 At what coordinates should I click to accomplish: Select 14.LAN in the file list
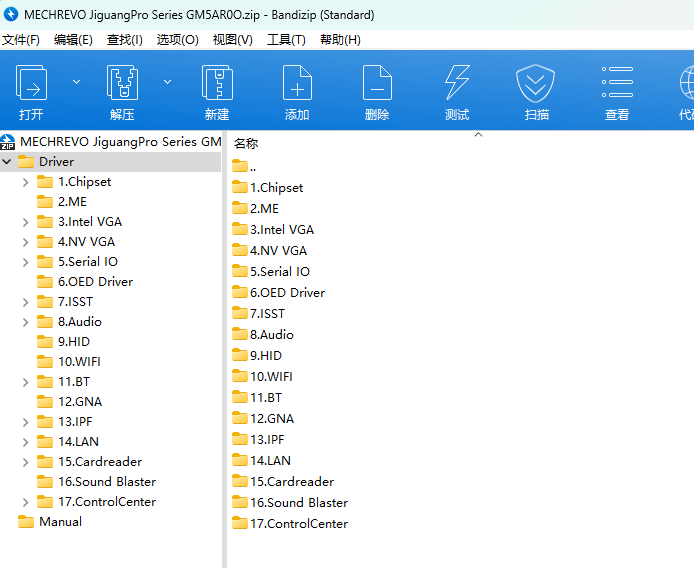click(262, 461)
